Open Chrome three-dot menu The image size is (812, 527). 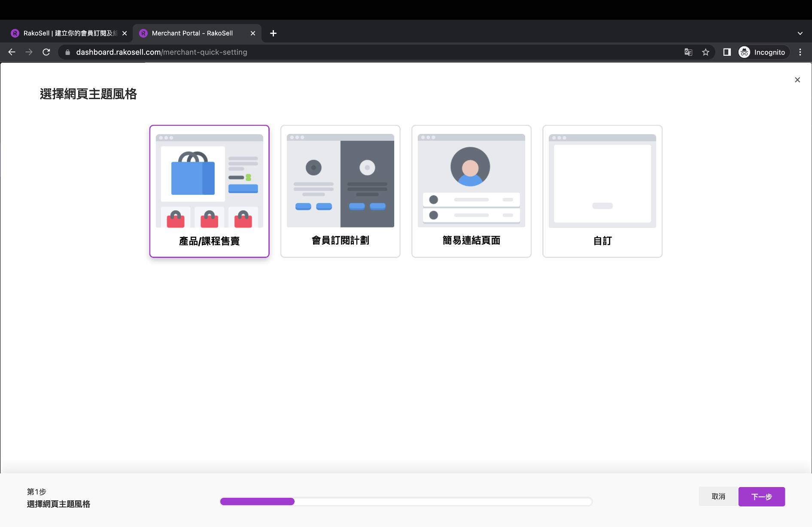click(800, 52)
